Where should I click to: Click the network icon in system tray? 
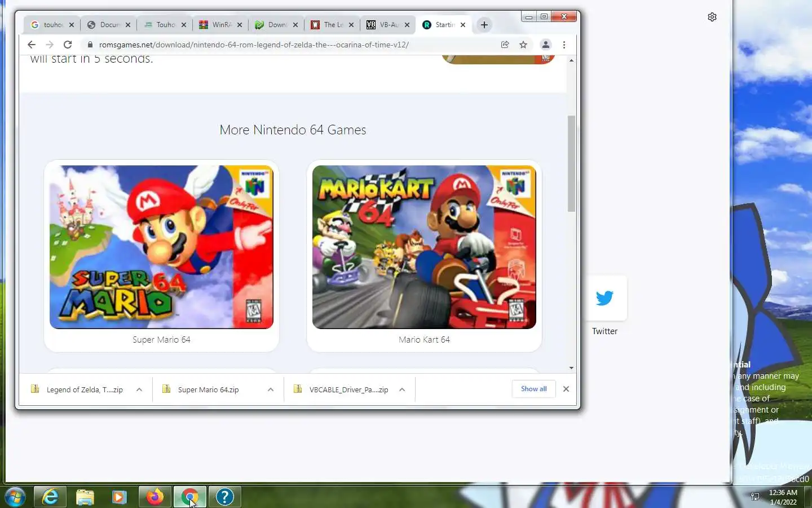pos(755,497)
